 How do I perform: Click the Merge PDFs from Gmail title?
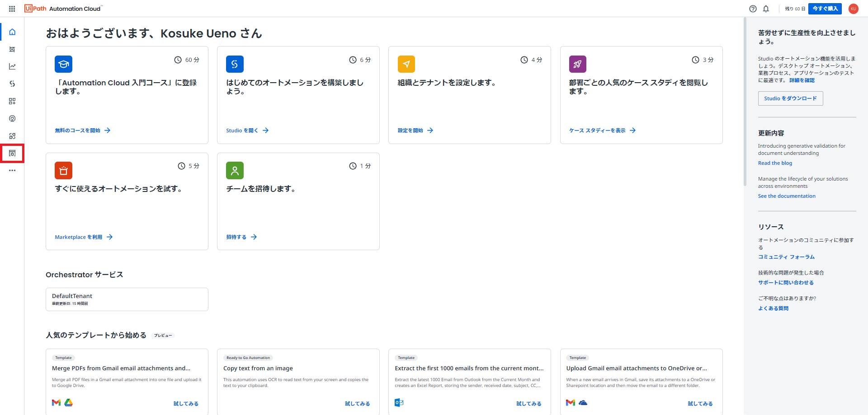pos(121,368)
